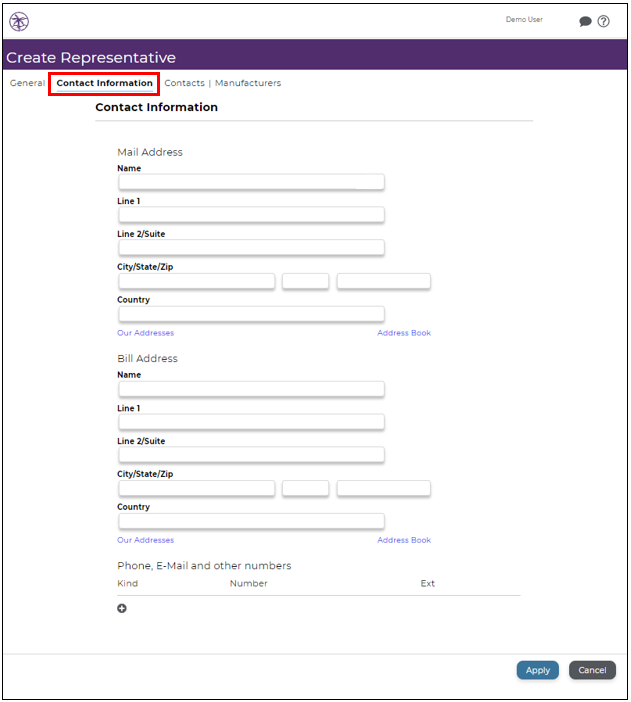The height and width of the screenshot is (702, 631).
Task: Open Our Addresses under Mail Address
Action: pos(146,333)
